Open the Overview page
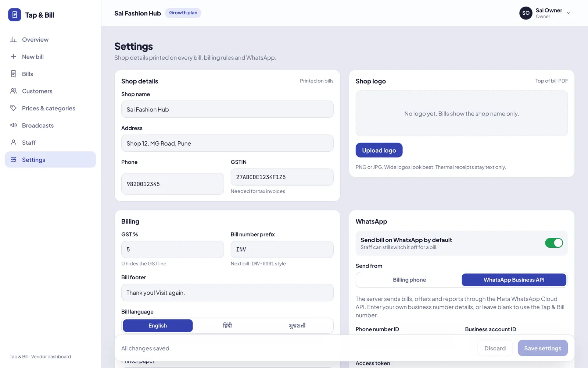Screen dimensions: 588x368 pos(50,39)
